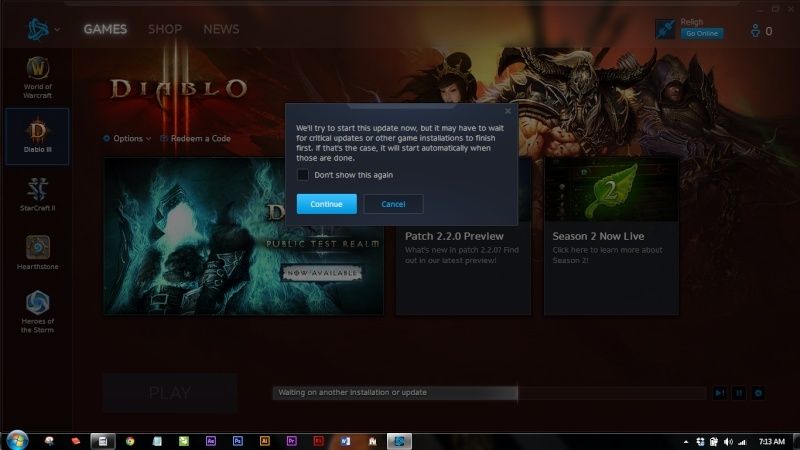Expand the dropdown arrow beside Battle.net logo
The height and width of the screenshot is (450, 800).
[x=57, y=30]
